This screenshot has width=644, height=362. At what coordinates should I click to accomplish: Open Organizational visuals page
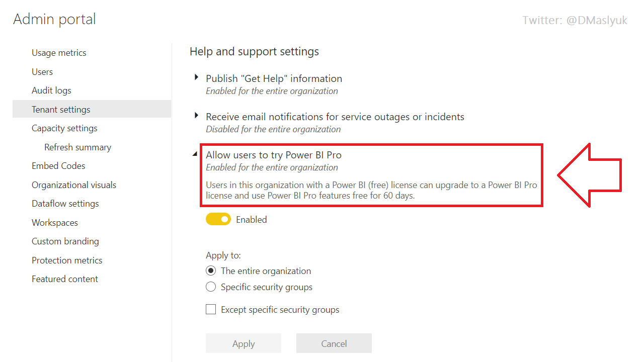74,185
